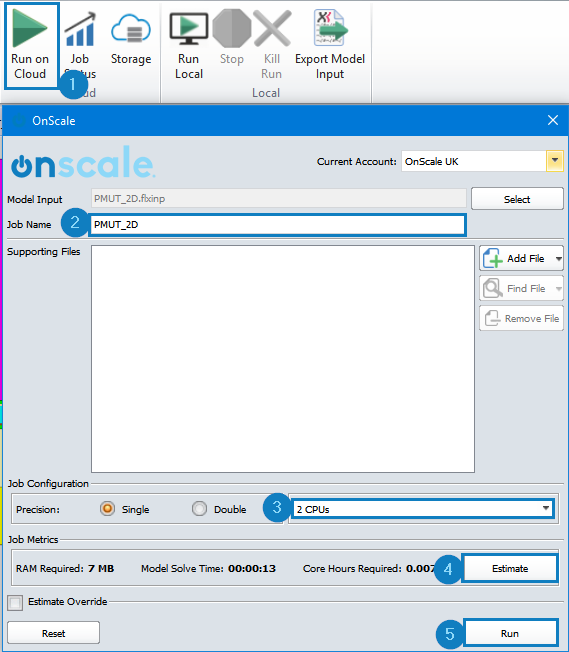Open the Job Status icon

coord(80,29)
